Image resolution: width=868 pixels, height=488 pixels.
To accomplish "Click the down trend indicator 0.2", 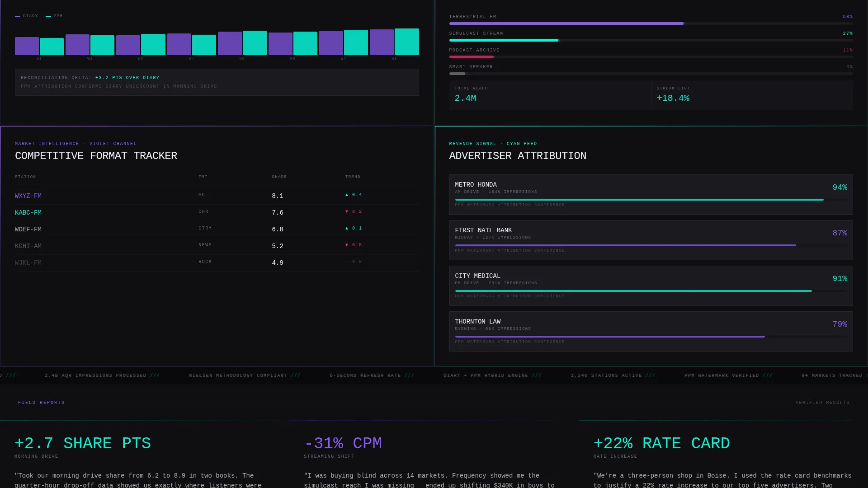I will click(354, 211).
